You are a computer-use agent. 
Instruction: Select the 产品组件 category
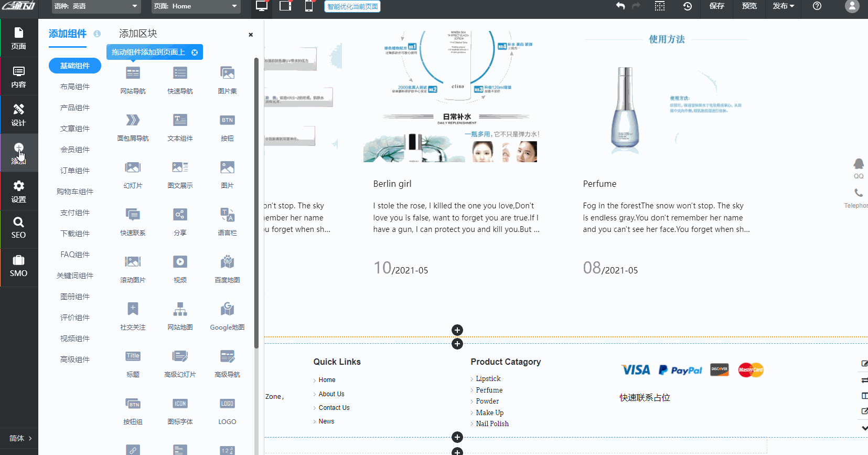click(75, 108)
